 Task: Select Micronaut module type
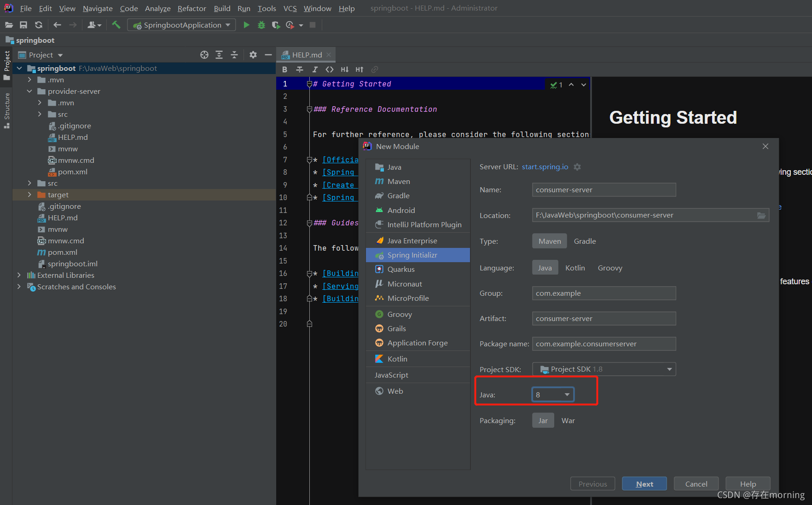[x=418, y=284]
